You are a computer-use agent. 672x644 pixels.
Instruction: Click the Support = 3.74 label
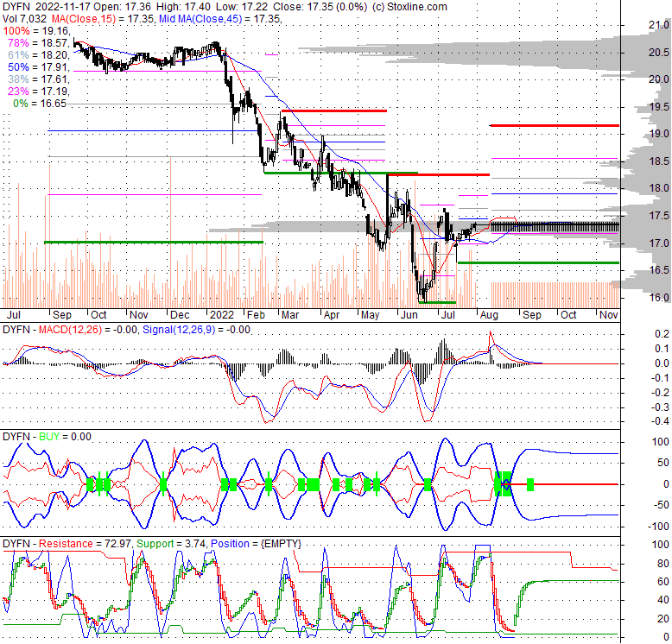click(x=172, y=544)
